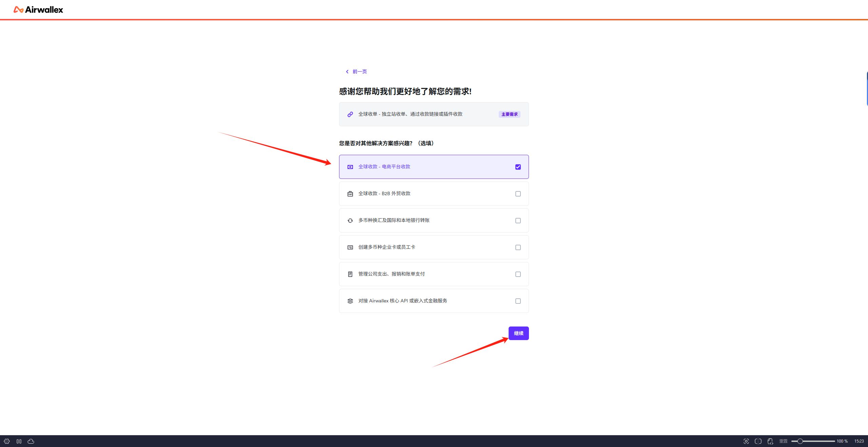The height and width of the screenshot is (447, 868).
Task: Click the back chevron beside 前一页
Action: tap(347, 72)
